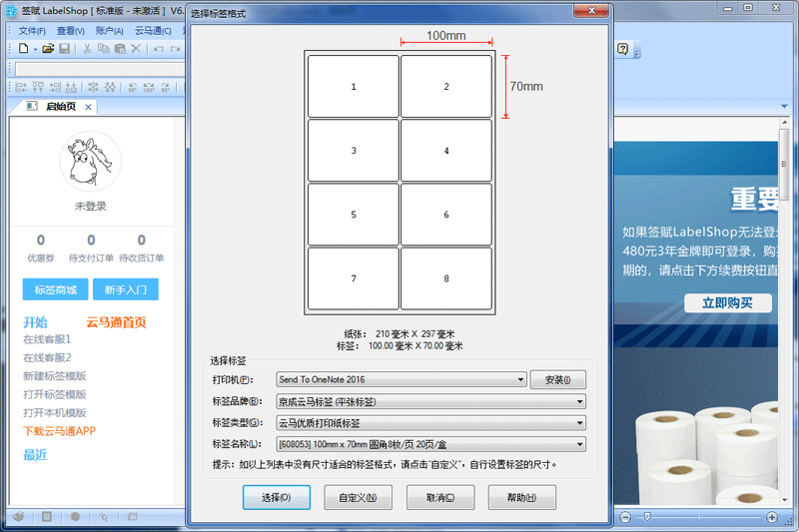Click the horse avatar profile picture
The height and width of the screenshot is (532, 799).
[91, 162]
